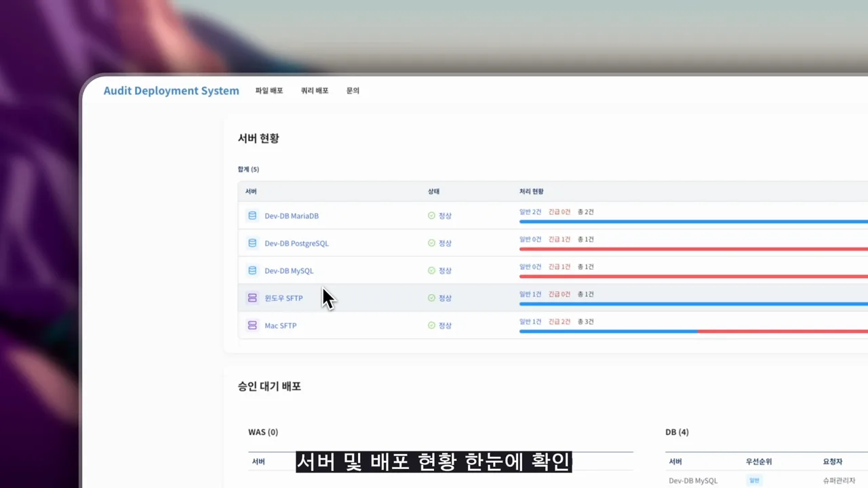
Task: Open the Dev-DB MySQL server link in 서버 현황
Action: (289, 270)
